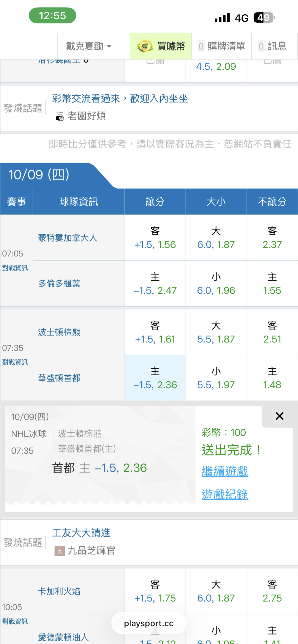Tap the playsport.cc address pill
Screen dimensions: 298x644
point(149,623)
